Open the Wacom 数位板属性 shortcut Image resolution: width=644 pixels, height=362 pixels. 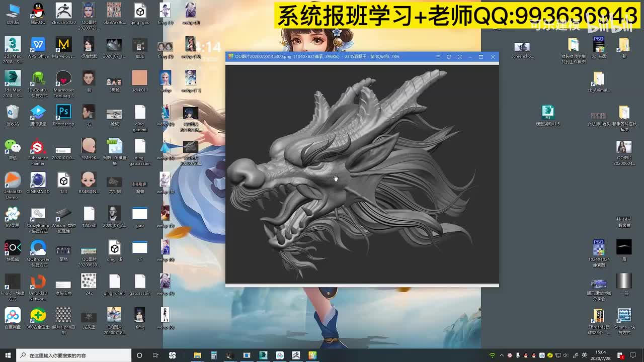(63, 220)
